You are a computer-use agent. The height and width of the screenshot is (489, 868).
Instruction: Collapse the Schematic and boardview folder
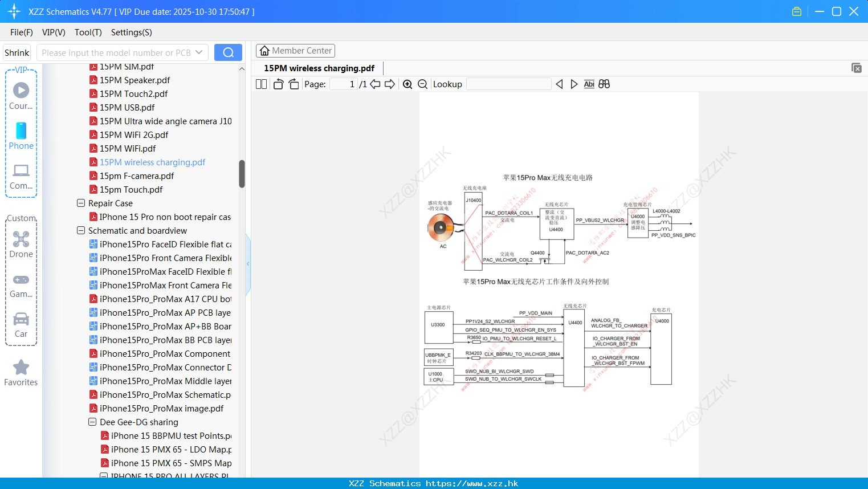point(81,231)
